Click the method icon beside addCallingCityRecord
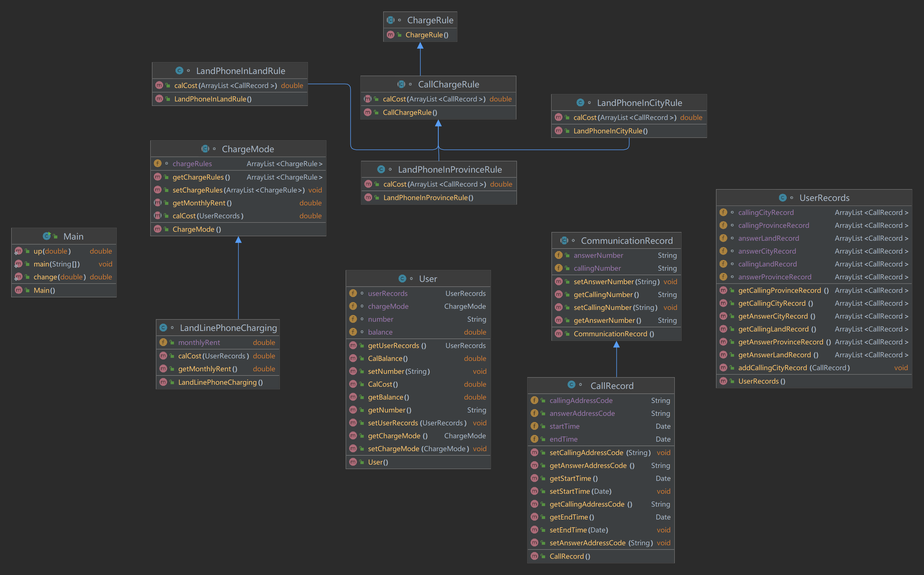The width and height of the screenshot is (924, 575). click(x=723, y=368)
